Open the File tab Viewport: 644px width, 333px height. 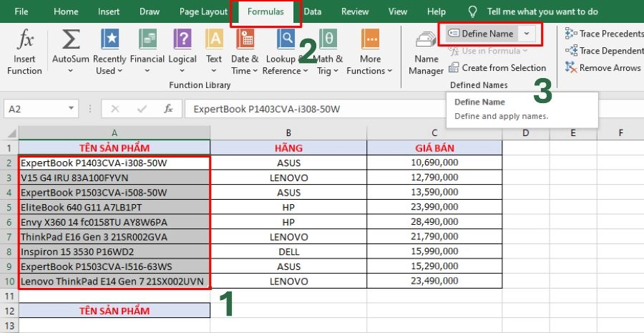tap(21, 11)
